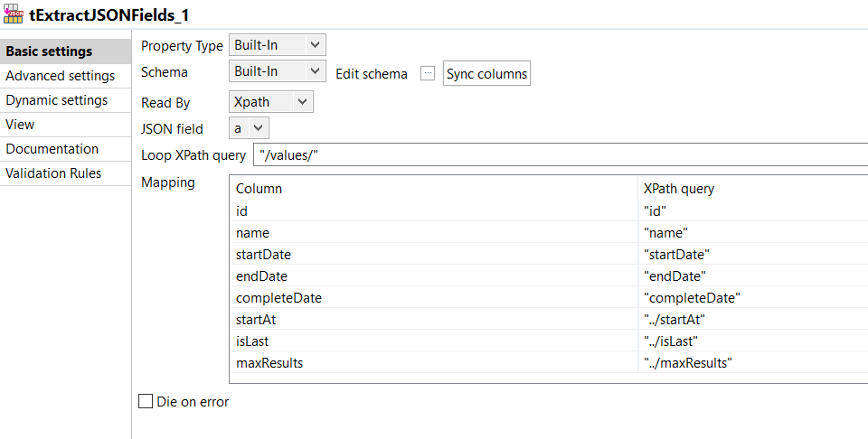Select the startDate mapping column cell
The image size is (868, 439).
point(434,255)
